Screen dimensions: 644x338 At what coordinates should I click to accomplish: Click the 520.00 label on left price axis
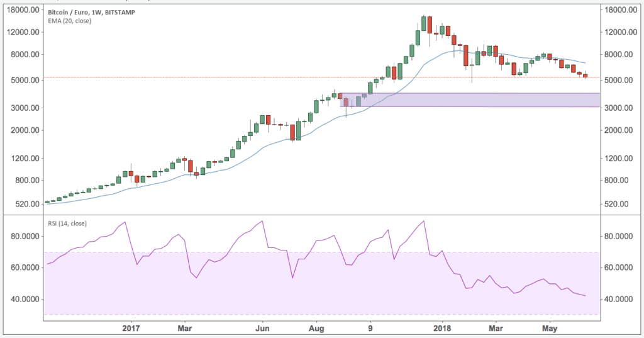click(x=28, y=204)
